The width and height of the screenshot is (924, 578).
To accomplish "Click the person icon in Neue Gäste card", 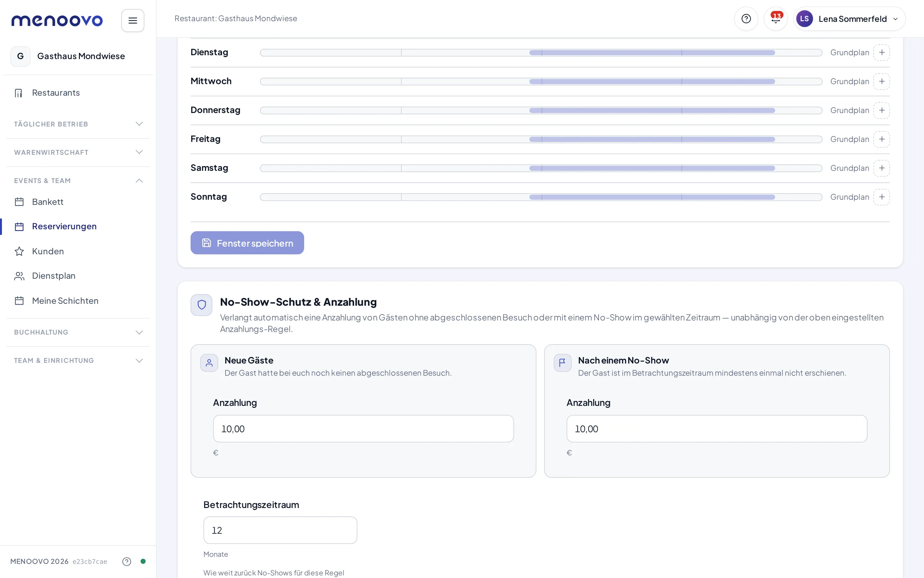I will pyautogui.click(x=209, y=363).
